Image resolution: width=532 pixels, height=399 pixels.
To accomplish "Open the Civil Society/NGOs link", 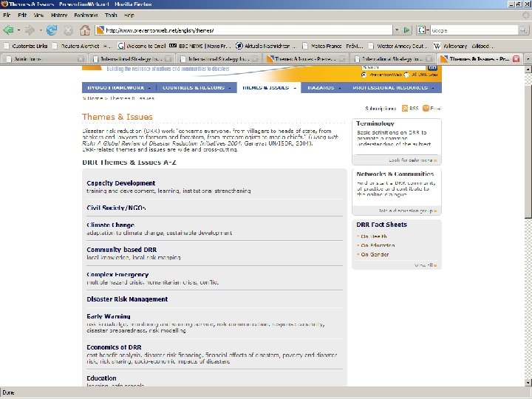I will click(x=116, y=208).
